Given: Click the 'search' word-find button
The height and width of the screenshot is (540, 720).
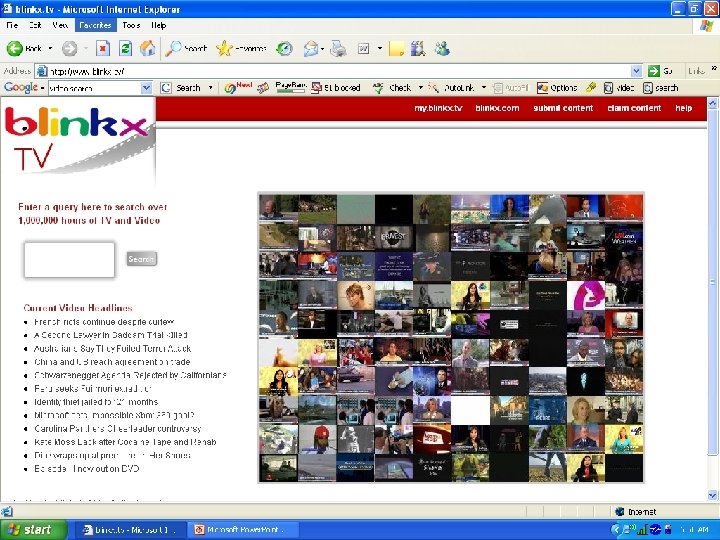Looking at the screenshot, I should (661, 88).
